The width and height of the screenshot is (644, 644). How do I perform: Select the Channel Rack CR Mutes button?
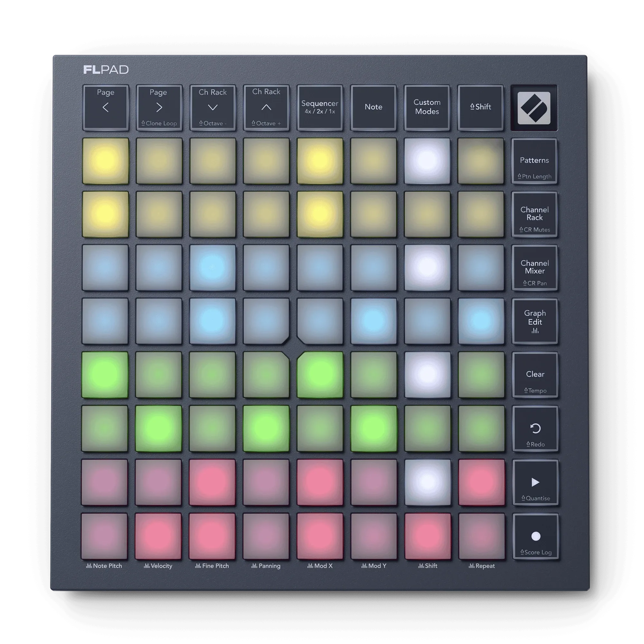534,214
